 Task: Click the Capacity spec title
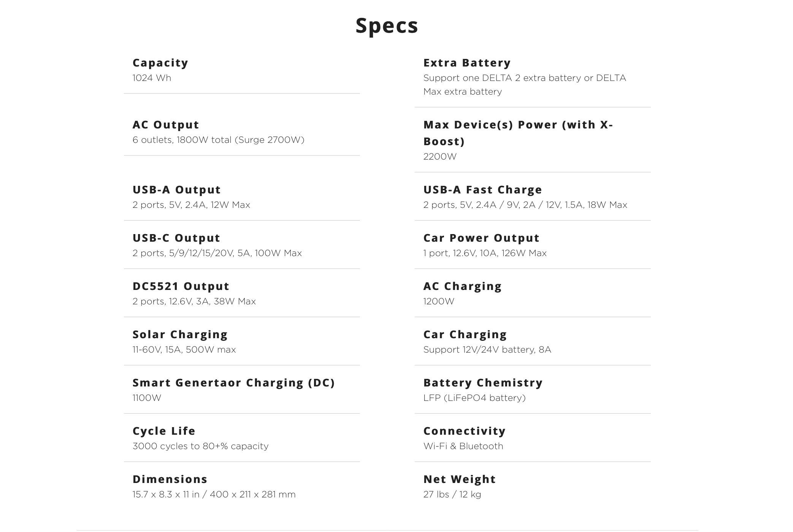click(x=160, y=63)
